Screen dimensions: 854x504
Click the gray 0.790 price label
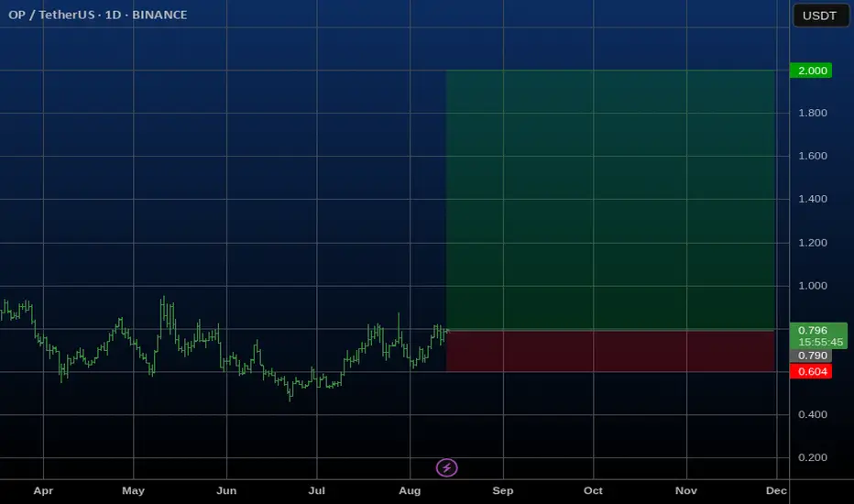pos(811,356)
